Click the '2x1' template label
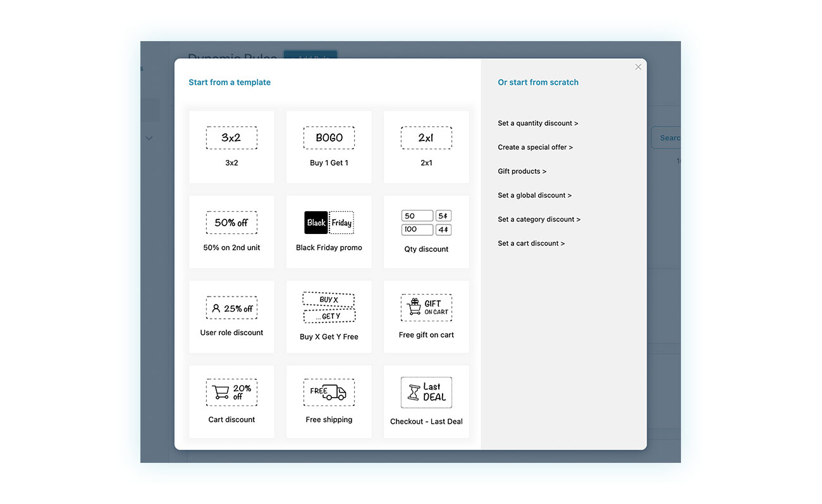Image resolution: width=822 pixels, height=504 pixels. (426, 163)
